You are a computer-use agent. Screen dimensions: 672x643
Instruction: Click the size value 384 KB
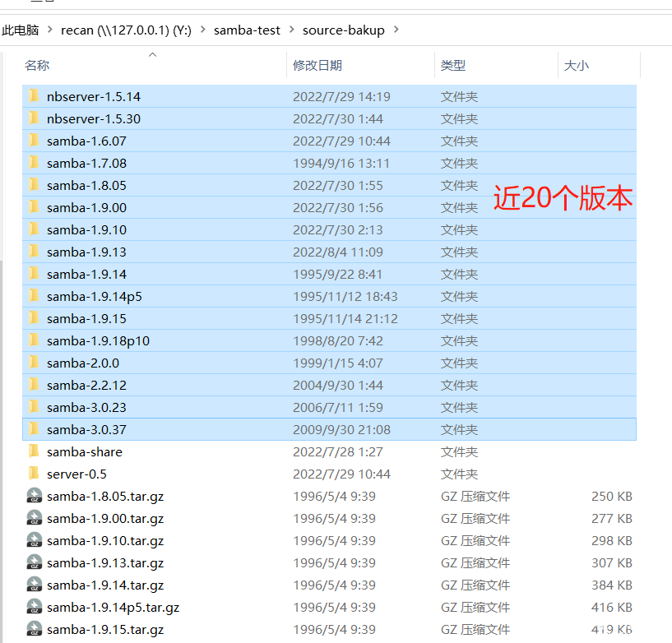(612, 585)
